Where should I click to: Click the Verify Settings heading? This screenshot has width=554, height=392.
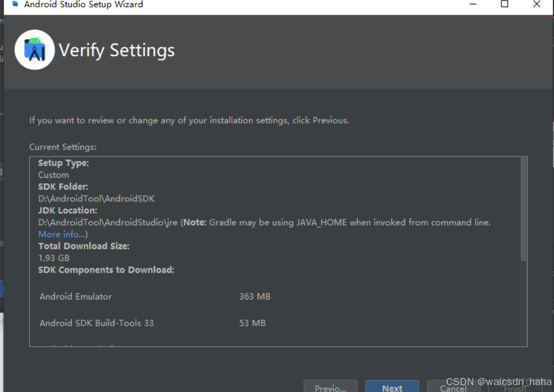click(x=117, y=50)
